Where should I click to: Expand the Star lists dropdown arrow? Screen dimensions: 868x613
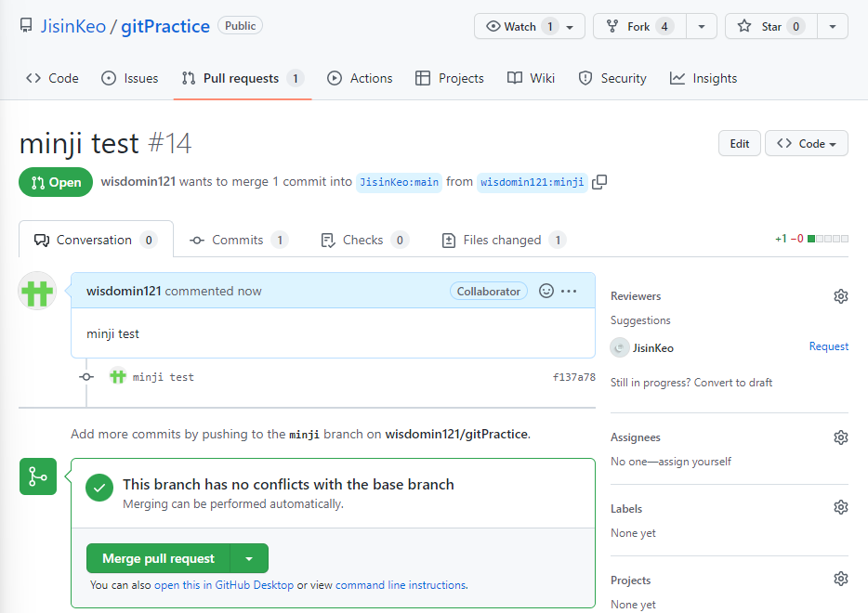pos(833,27)
